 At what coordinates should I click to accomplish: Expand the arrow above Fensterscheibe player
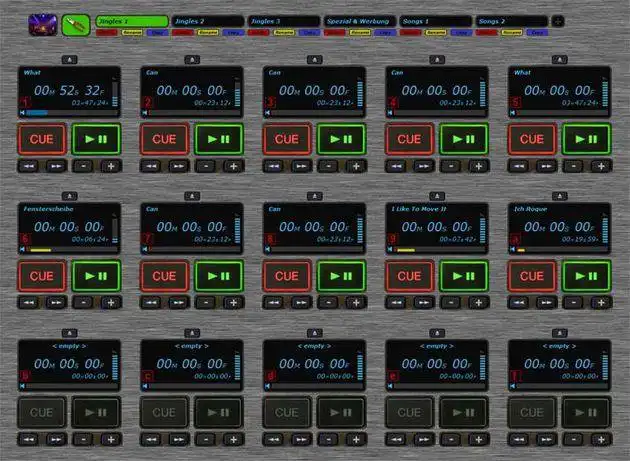coord(70,196)
